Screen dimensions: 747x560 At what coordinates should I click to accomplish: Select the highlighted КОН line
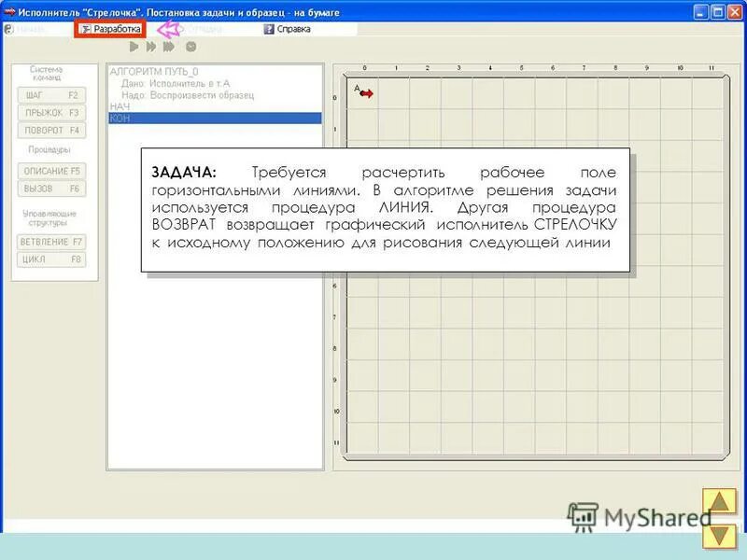216,118
